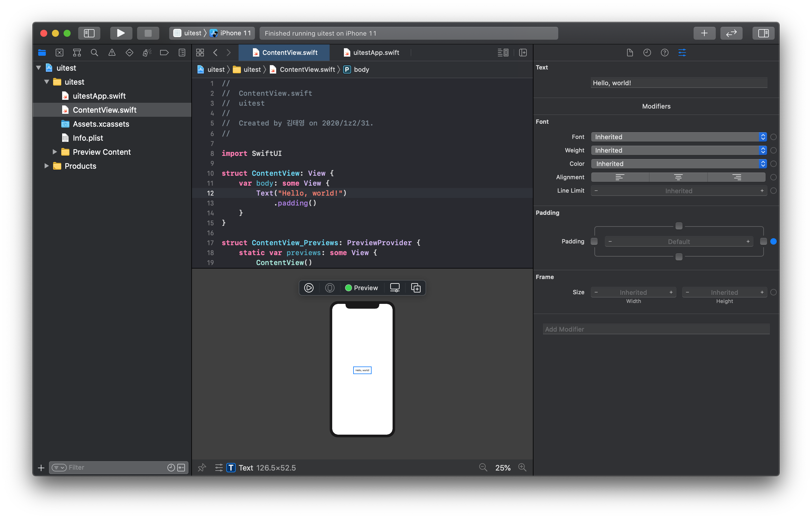The width and height of the screenshot is (812, 519).
Task: Open the Library with the plus button
Action: click(x=704, y=33)
